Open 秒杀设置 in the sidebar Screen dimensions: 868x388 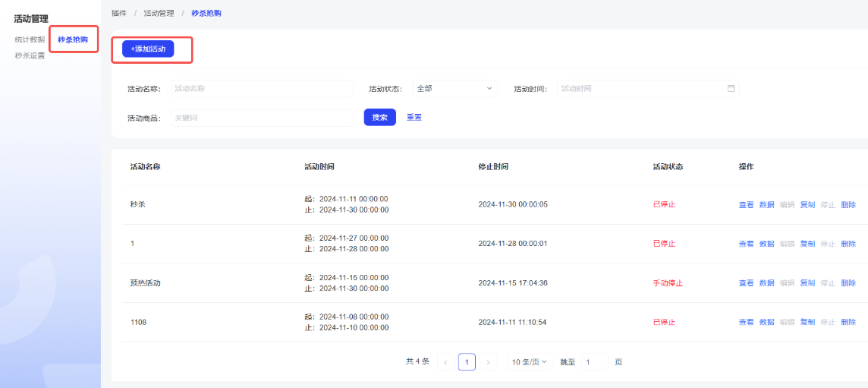click(x=30, y=55)
